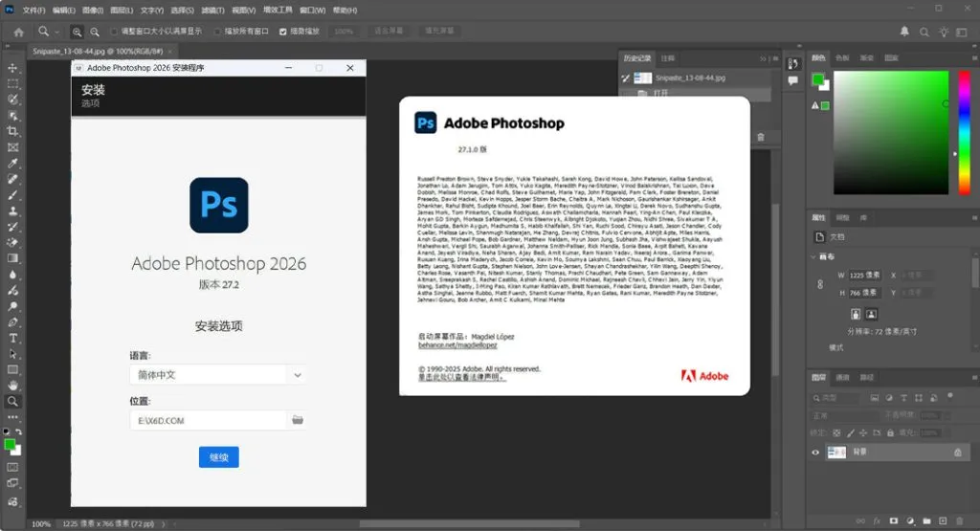Add layer mask icon in Layers panel
The image size is (980, 531).
coord(894,520)
